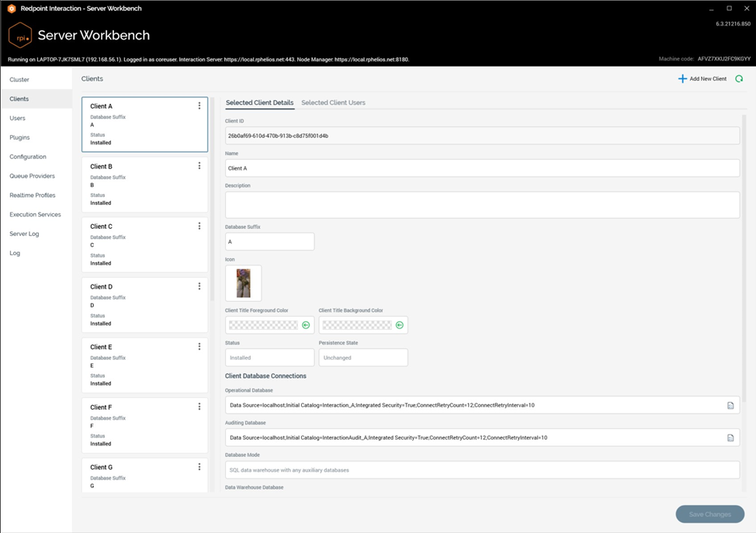The image size is (756, 533).
Task: Pick the Client Title Foreground Color swatch
Action: (263, 325)
